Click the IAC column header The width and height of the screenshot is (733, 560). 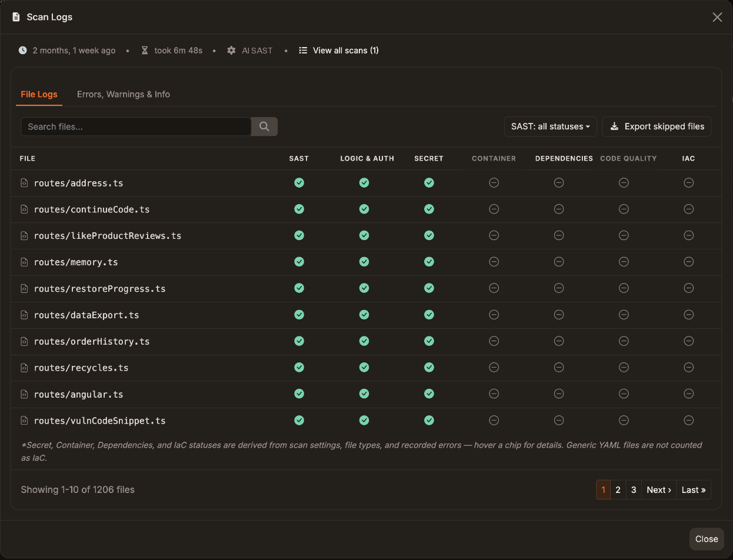tap(688, 158)
